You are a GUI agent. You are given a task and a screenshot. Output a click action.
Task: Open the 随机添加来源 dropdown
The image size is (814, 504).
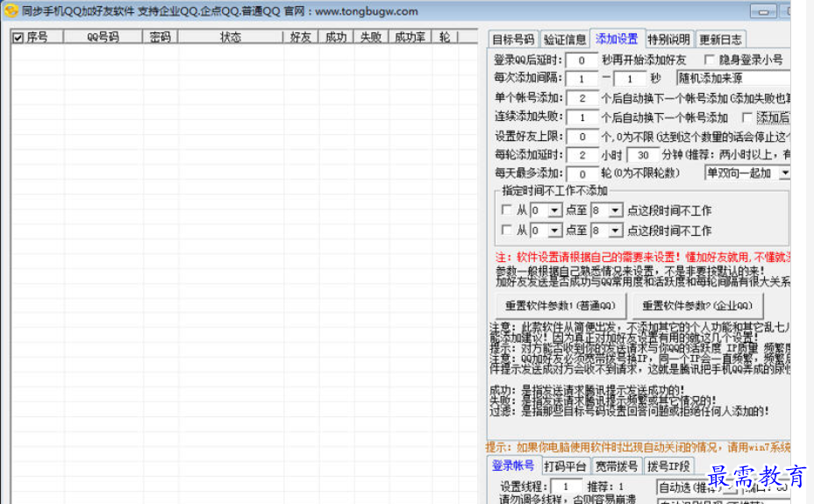[x=733, y=78]
